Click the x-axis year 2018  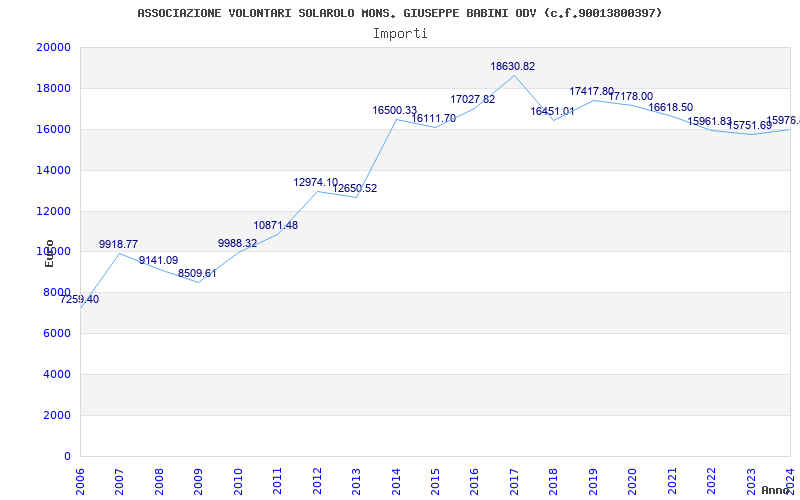click(x=554, y=481)
